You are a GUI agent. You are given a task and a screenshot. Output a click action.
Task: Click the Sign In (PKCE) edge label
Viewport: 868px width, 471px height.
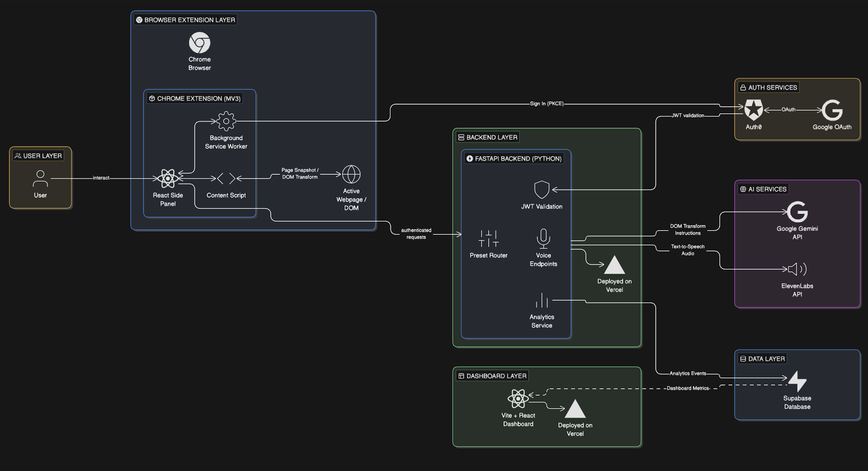(546, 104)
